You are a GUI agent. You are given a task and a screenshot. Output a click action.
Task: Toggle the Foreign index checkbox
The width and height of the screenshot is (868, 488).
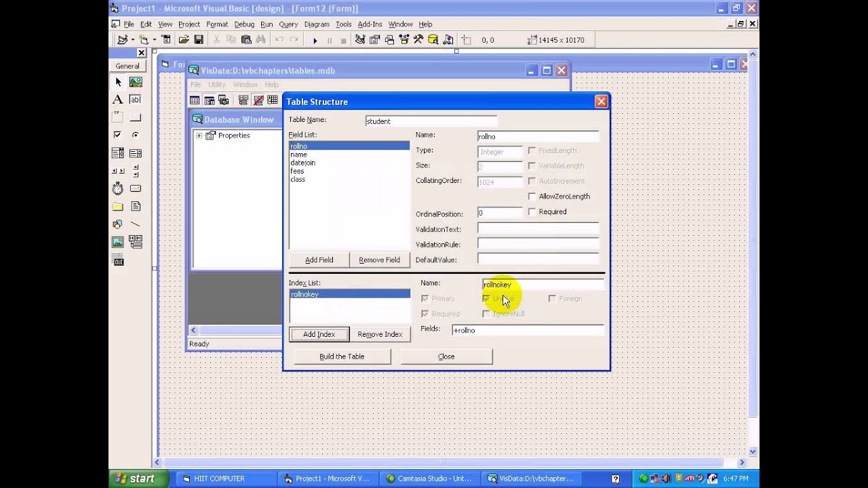[x=552, y=299]
